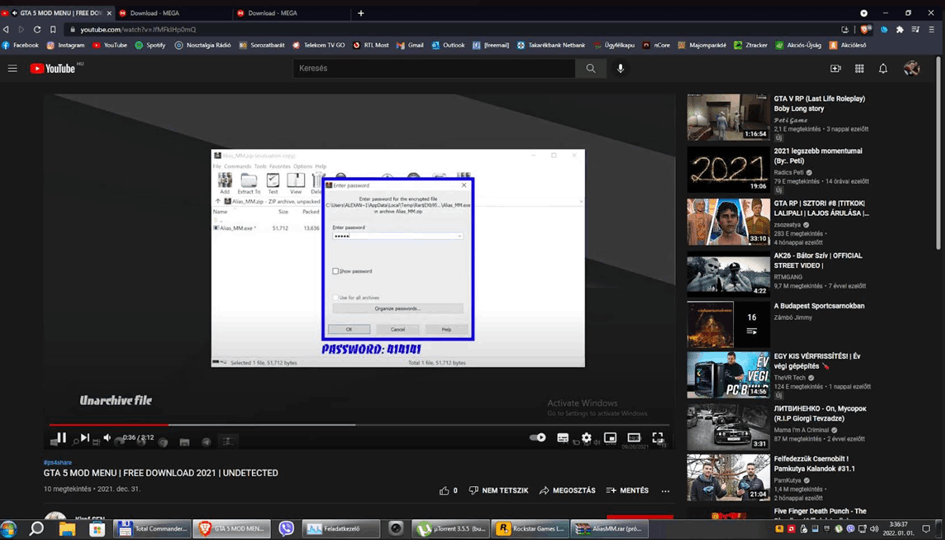Skip to the next video

[x=85, y=438]
